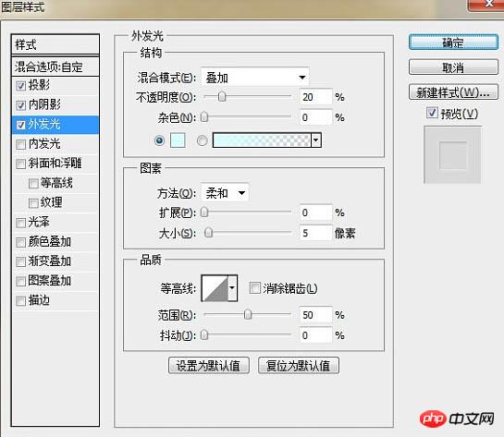Open the 等高线 contour picker thumbnail
The image size is (504, 437).
(x=215, y=288)
